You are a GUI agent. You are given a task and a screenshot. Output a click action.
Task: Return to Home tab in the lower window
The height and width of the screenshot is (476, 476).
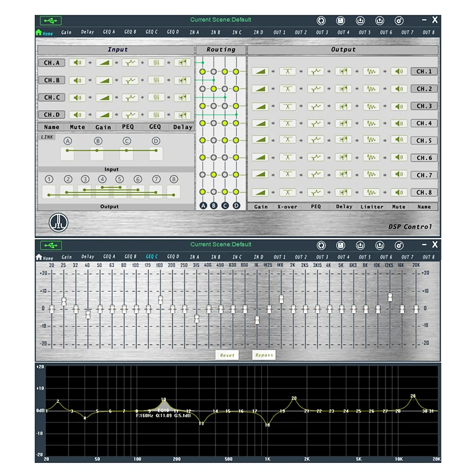pyautogui.click(x=45, y=258)
